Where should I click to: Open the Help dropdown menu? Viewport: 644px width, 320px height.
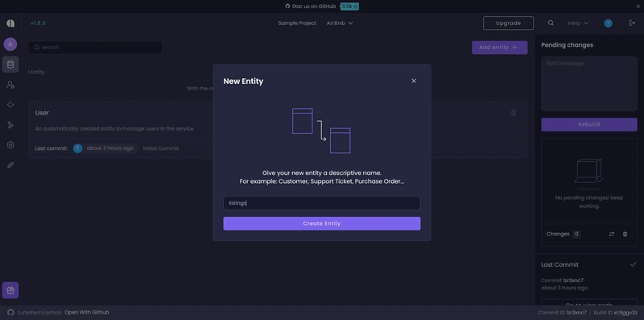[578, 23]
